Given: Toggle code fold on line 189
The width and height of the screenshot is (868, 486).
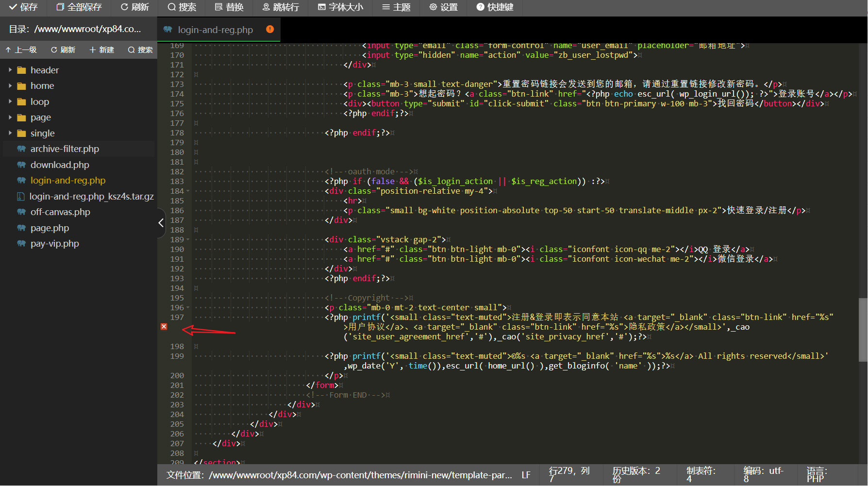Looking at the screenshot, I should click(188, 239).
